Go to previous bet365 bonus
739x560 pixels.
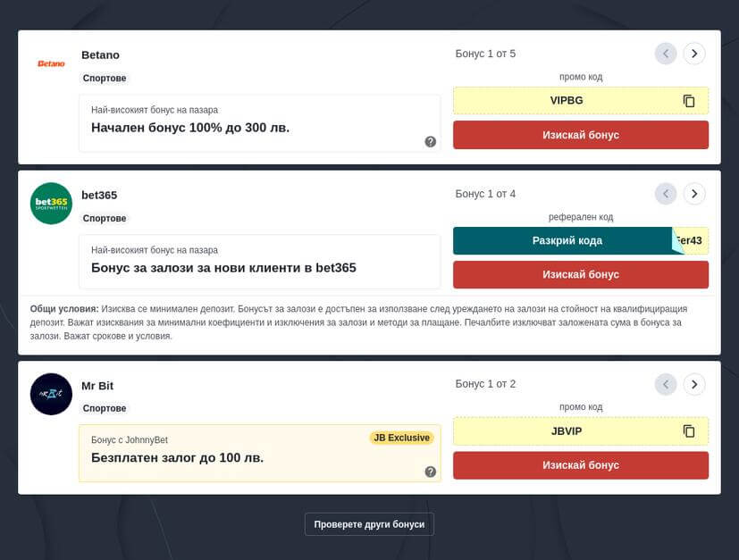[x=666, y=194]
